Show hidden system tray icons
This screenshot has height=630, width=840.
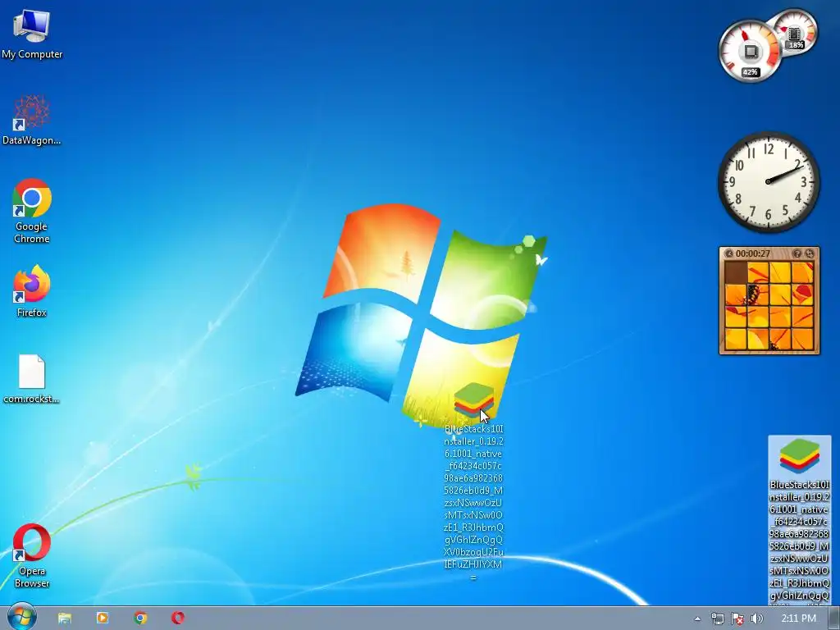tap(697, 619)
